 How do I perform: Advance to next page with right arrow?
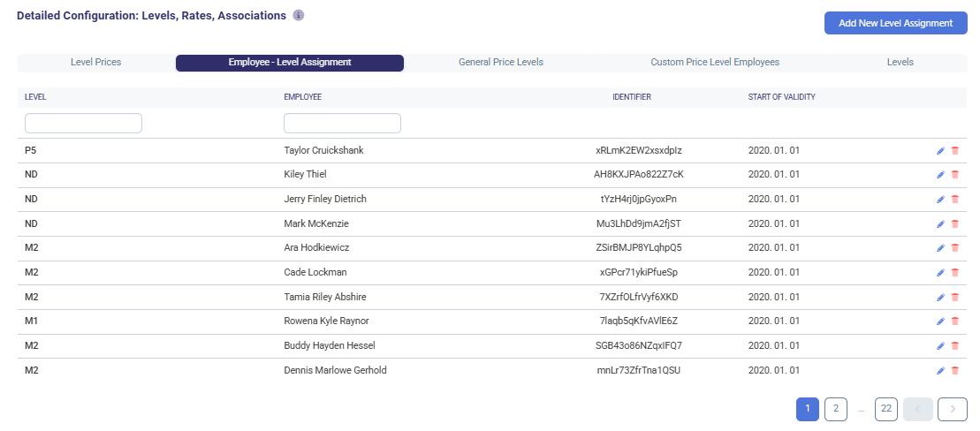pyautogui.click(x=953, y=408)
